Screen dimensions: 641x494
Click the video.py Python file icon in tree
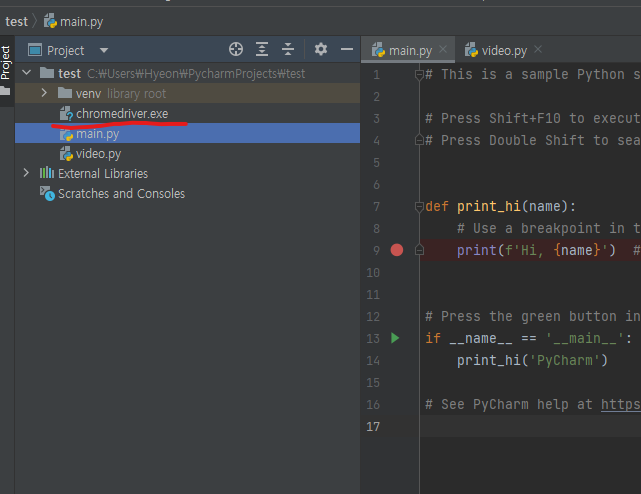(66, 154)
